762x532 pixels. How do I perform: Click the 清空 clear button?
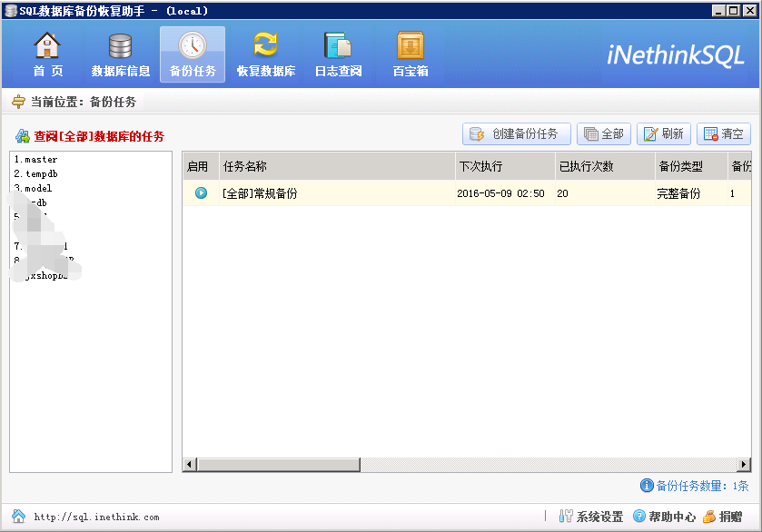(x=724, y=134)
